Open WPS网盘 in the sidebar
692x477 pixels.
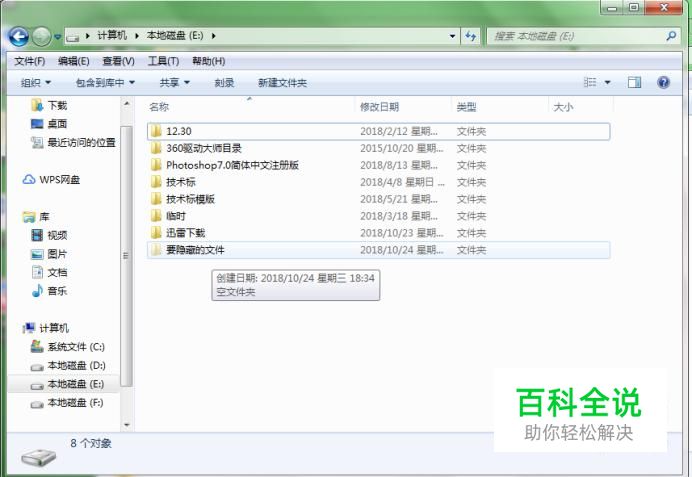[51, 179]
